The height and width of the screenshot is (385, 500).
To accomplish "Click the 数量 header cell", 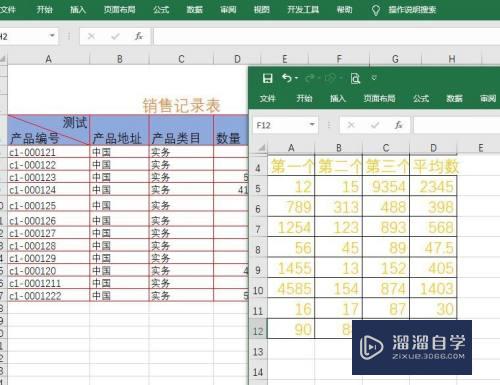I will tap(231, 130).
